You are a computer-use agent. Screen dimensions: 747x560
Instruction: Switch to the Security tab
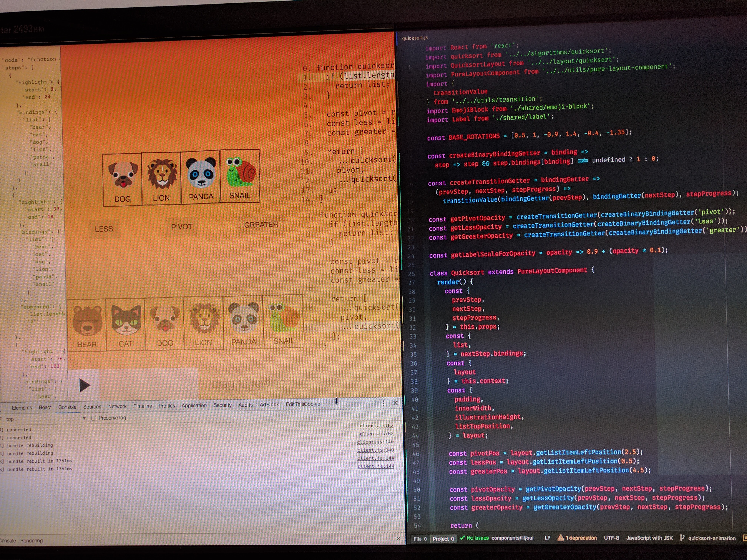[x=223, y=405]
